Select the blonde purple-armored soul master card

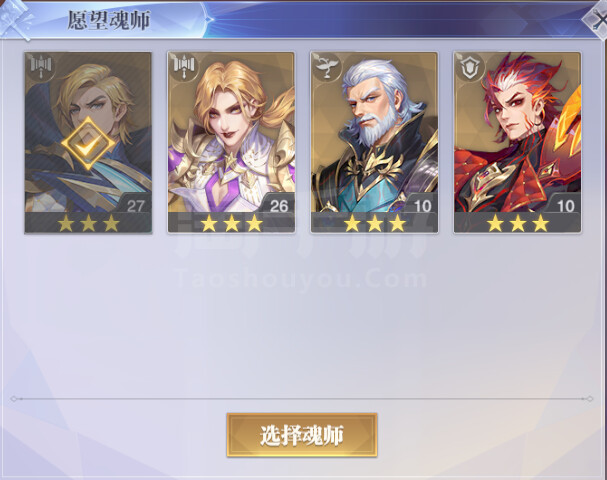click(x=231, y=142)
